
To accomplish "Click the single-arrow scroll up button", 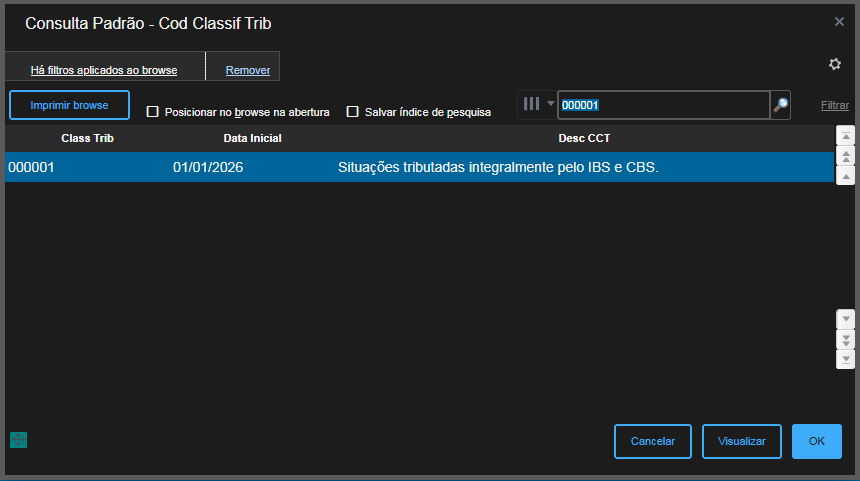I will [845, 176].
